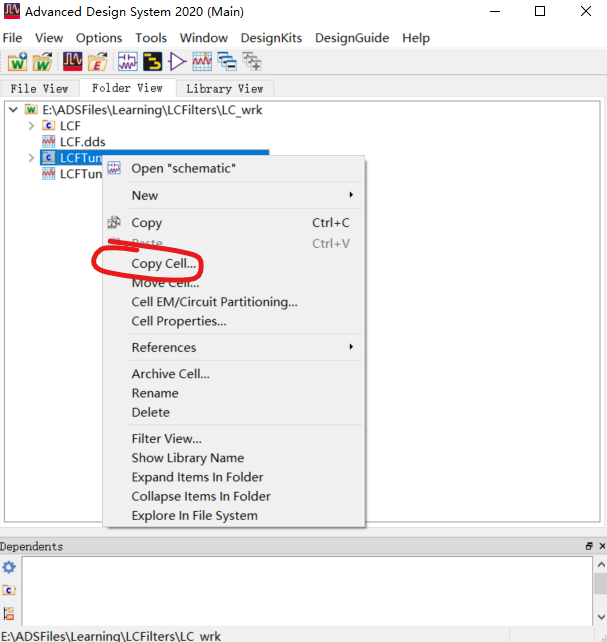Click the purple triangle symbol window icon
Screen dimensions: 607x642
tap(177, 62)
